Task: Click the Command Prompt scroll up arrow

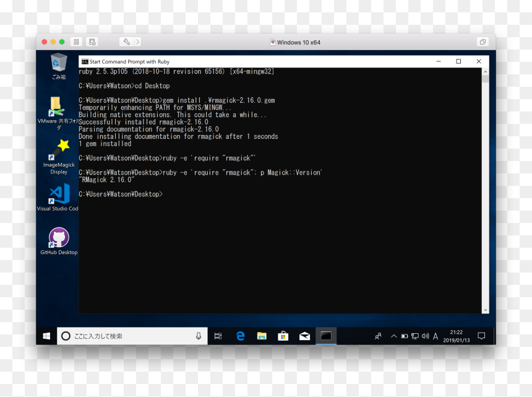Action: tap(486, 72)
